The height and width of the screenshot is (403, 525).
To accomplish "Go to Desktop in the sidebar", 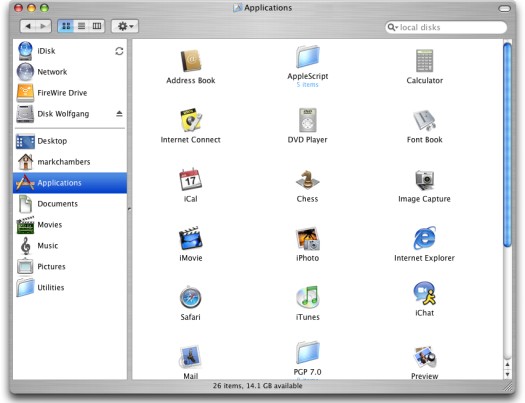I will [x=70, y=141].
